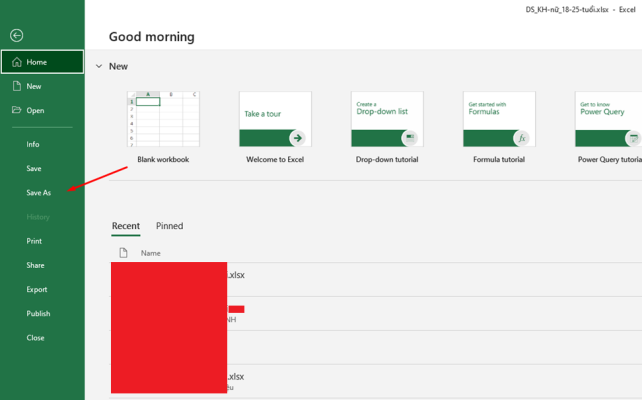The image size is (642, 400).
Task: Select Publish in the sidebar
Action: tap(38, 313)
